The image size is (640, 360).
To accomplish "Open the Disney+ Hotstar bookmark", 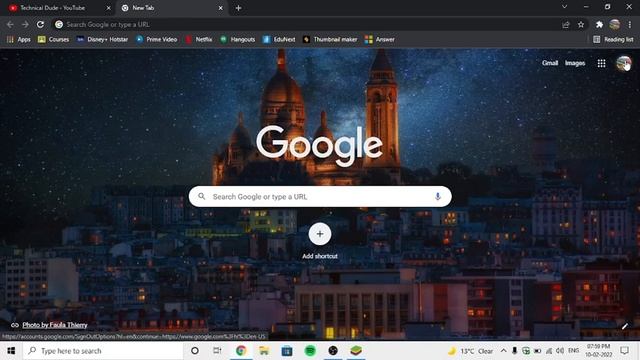I will tap(102, 39).
